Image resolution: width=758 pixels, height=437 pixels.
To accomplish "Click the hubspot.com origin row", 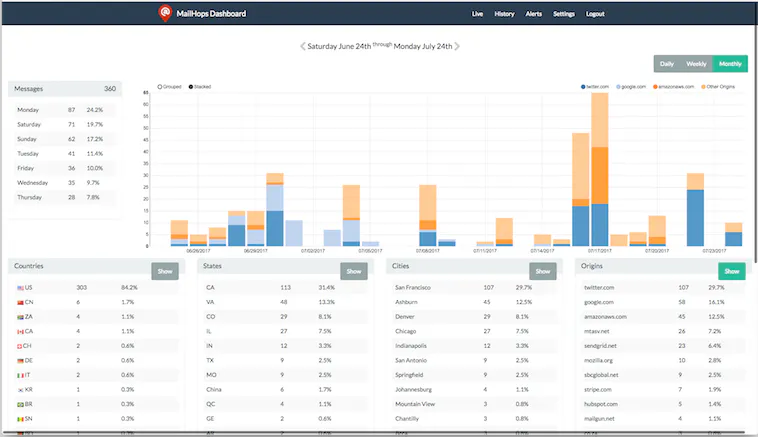I will coord(663,404).
